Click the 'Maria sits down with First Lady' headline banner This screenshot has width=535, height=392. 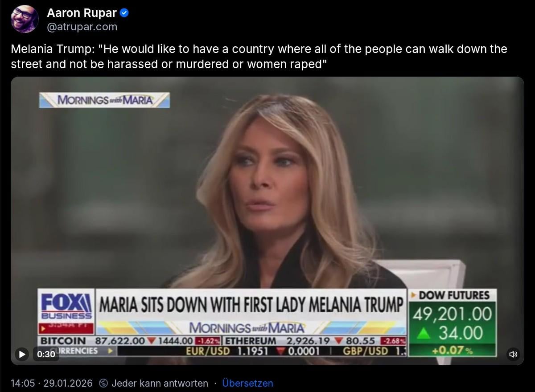251,306
